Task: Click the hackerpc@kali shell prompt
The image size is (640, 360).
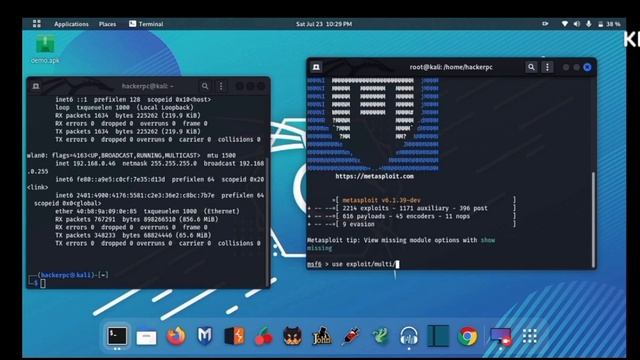Action: [69, 279]
